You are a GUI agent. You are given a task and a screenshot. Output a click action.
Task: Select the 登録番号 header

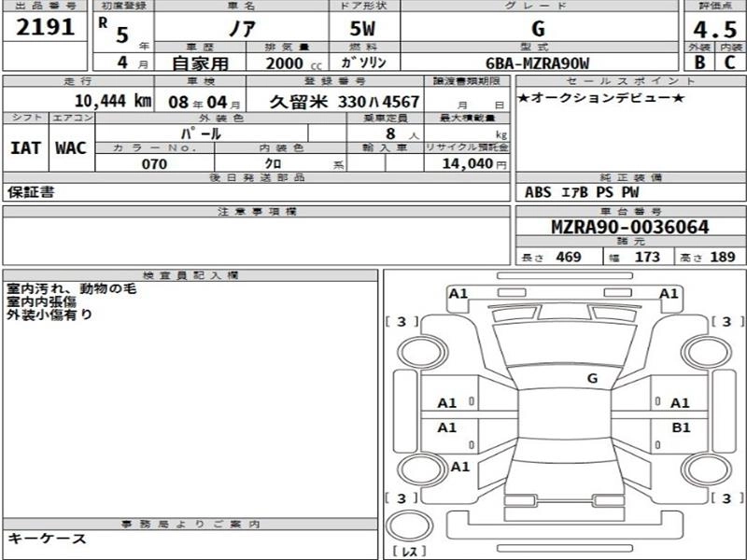point(335,81)
